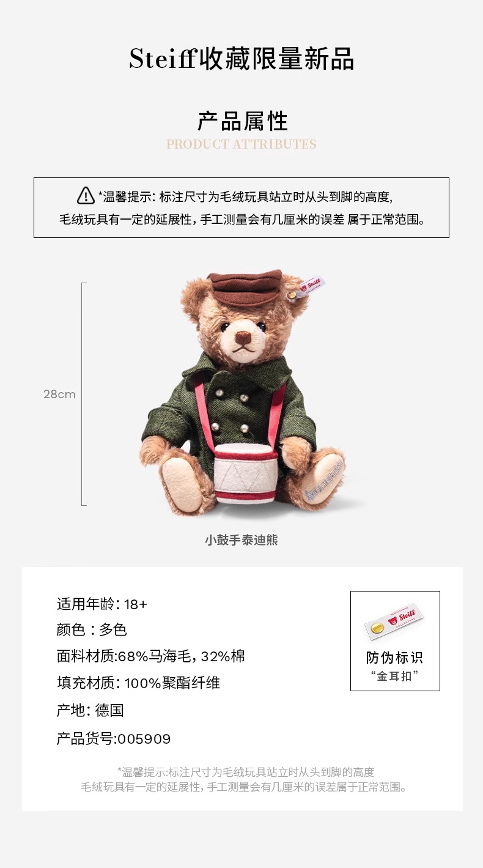
Task: Click the 防伪标识 authenticity box
Action: tap(395, 641)
